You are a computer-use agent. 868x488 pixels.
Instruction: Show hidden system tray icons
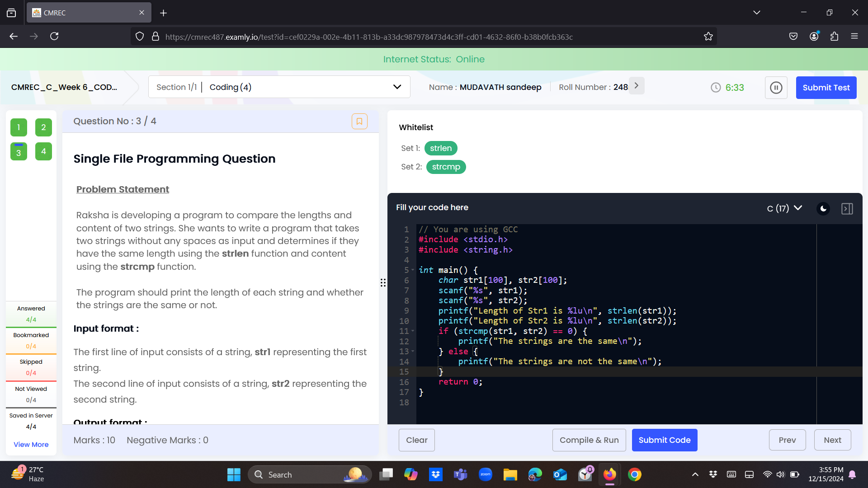(x=695, y=474)
